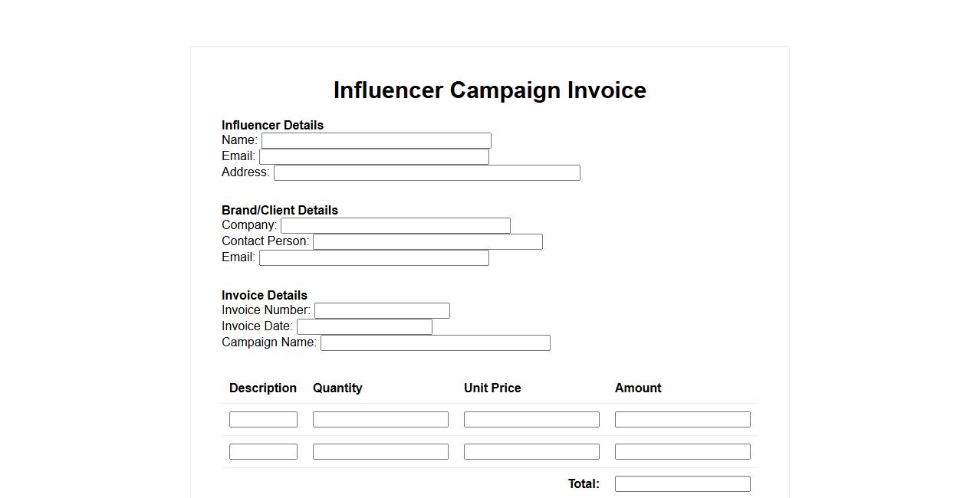Click second row Description field

click(x=263, y=452)
